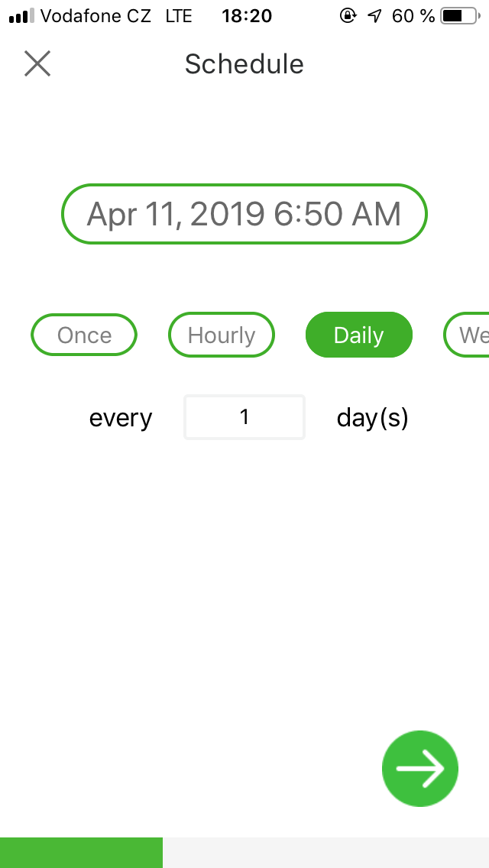The height and width of the screenshot is (868, 489).
Task: Tap the "day(s)" unit label
Action: coord(373,418)
